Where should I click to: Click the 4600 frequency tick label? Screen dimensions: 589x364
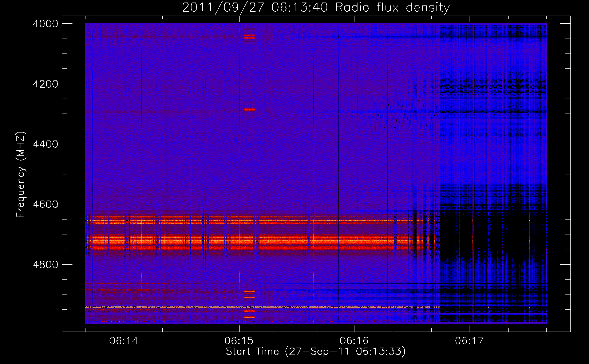(x=46, y=204)
